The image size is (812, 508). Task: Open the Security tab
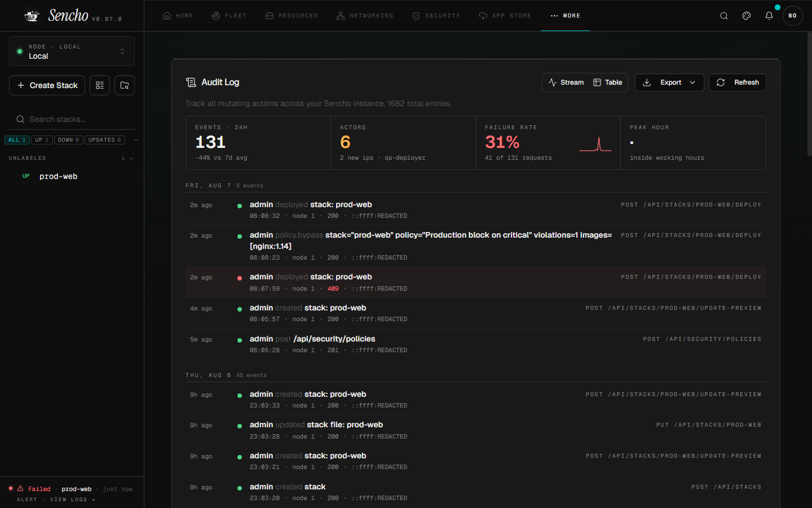tap(436, 16)
